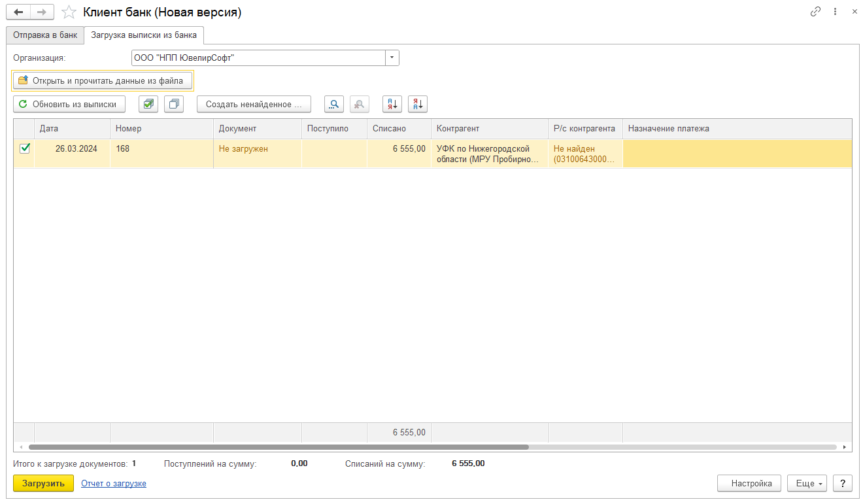Copy link to this page icon
This screenshot has width=863, height=504.
[815, 12]
